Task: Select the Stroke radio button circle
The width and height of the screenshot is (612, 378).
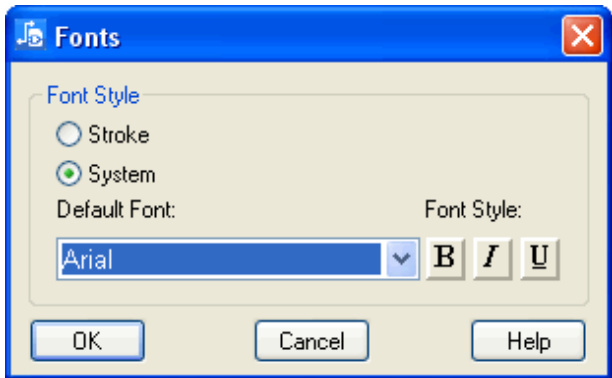Action: click(69, 134)
